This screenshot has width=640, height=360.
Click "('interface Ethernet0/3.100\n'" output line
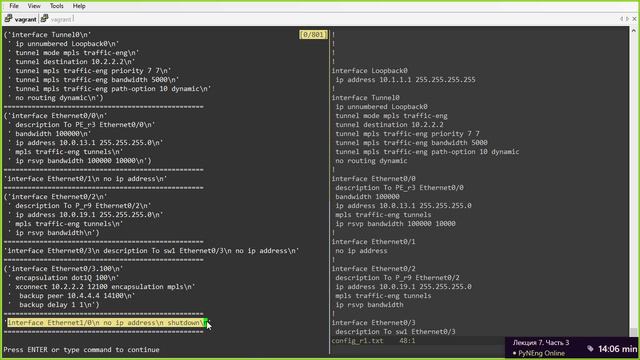63,269
